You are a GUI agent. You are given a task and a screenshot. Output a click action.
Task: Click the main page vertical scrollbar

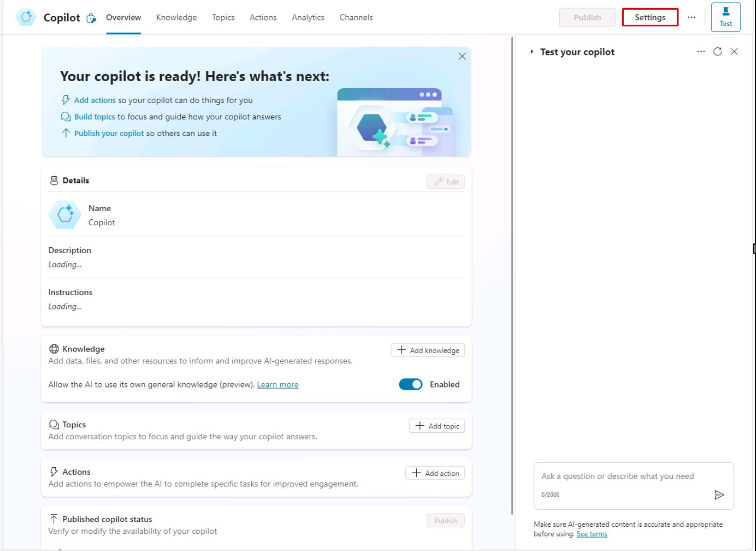512,275
